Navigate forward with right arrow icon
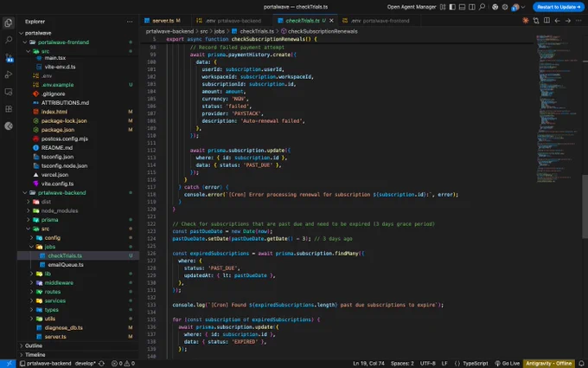This screenshot has height=368, width=588. point(568,21)
